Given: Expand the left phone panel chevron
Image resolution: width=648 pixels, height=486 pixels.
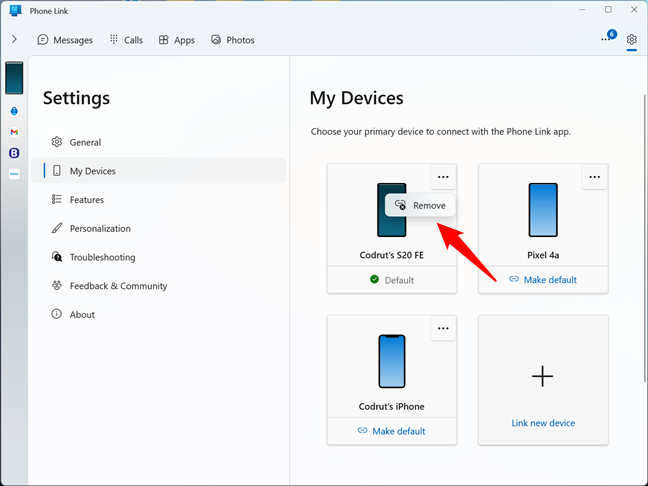Looking at the screenshot, I should [x=14, y=39].
